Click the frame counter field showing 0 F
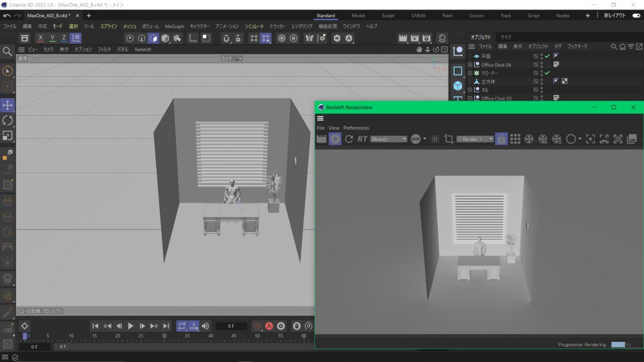Viewport: 644px width, 362px height. click(231, 326)
